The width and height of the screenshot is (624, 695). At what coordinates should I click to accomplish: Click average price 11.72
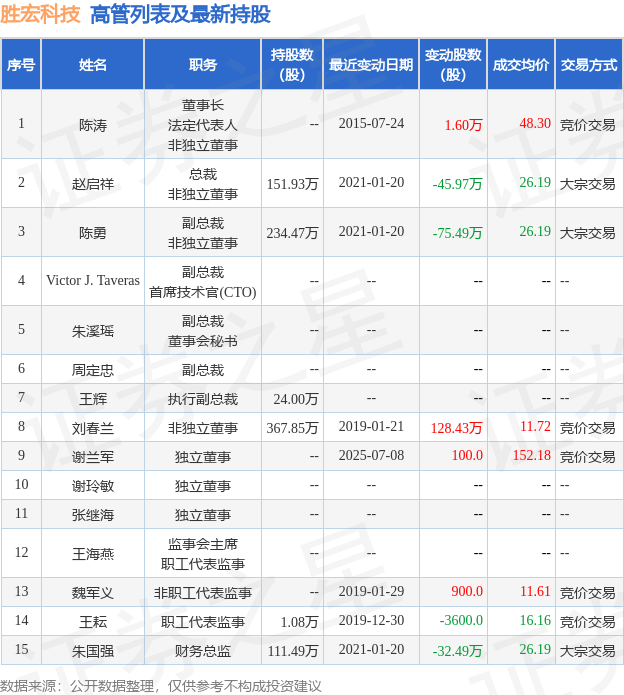coord(535,426)
